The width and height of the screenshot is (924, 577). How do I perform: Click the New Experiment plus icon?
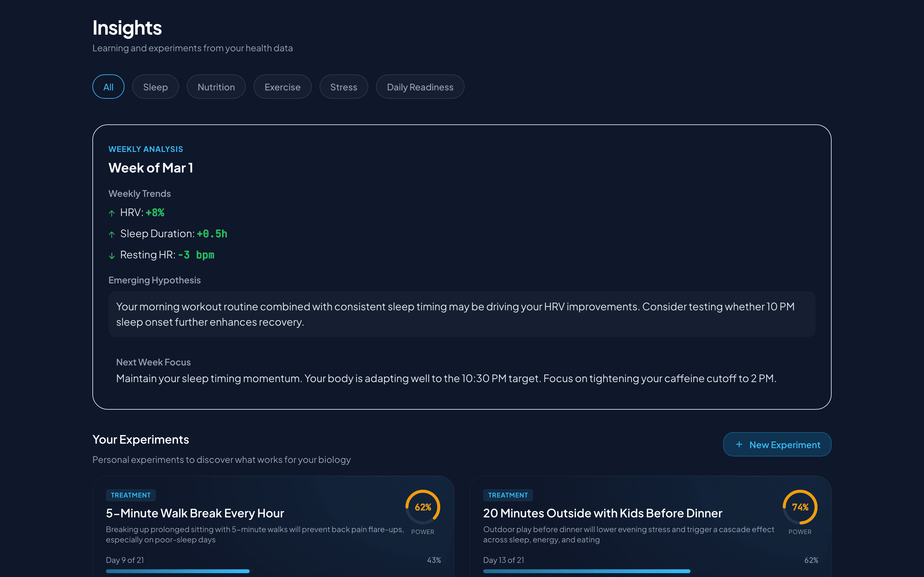pos(739,445)
